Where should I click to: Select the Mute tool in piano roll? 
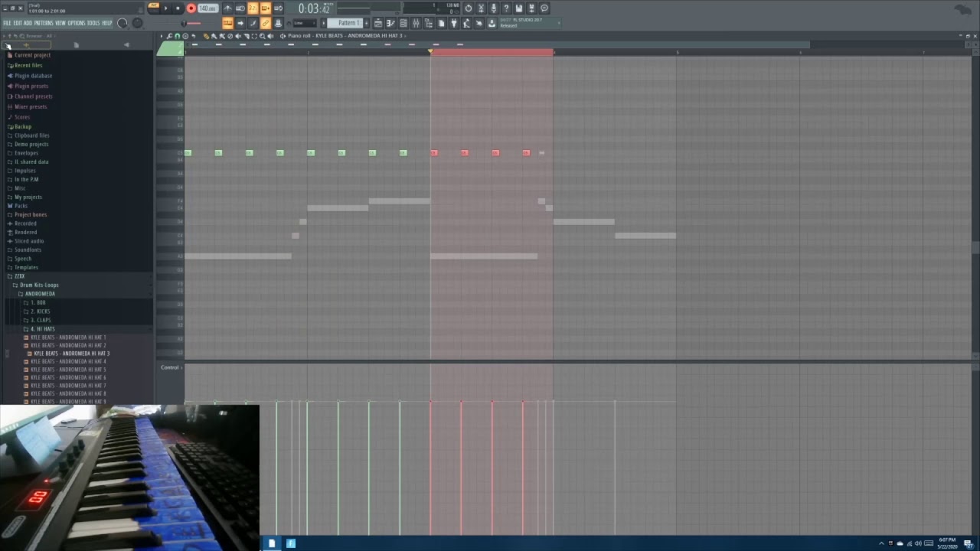click(x=238, y=36)
